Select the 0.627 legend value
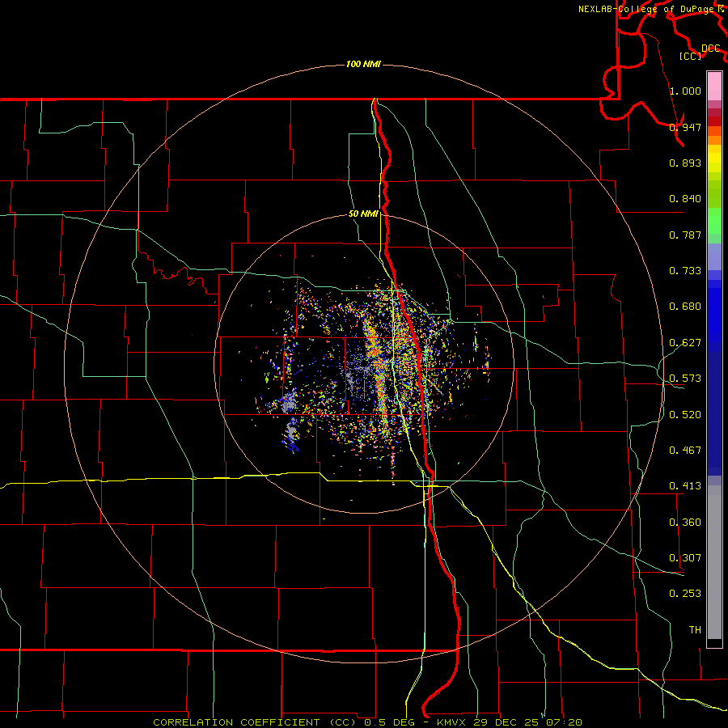 [x=685, y=343]
